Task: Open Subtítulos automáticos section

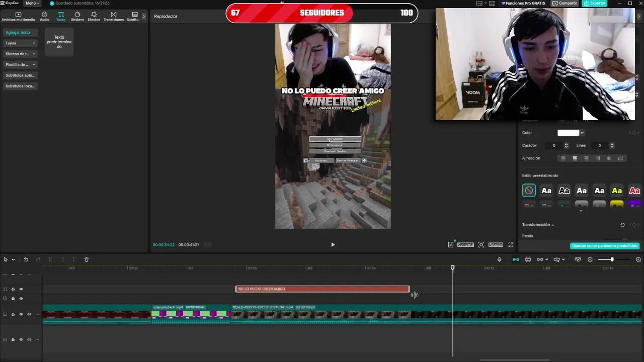Action: pos(20,75)
